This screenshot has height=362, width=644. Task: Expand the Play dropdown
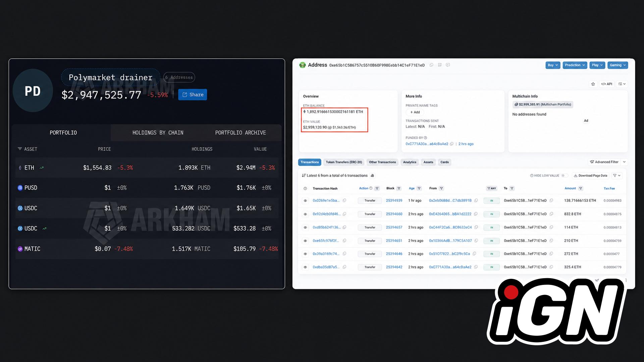(x=597, y=65)
